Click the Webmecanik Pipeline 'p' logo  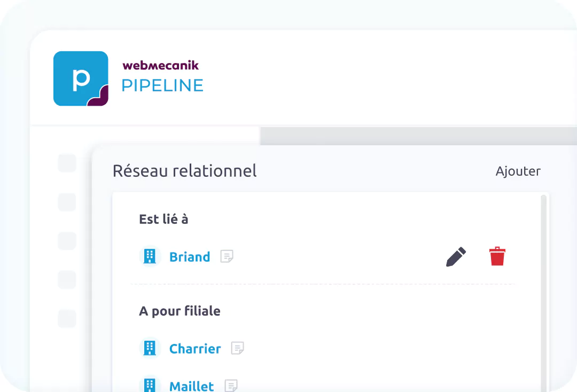coord(80,78)
